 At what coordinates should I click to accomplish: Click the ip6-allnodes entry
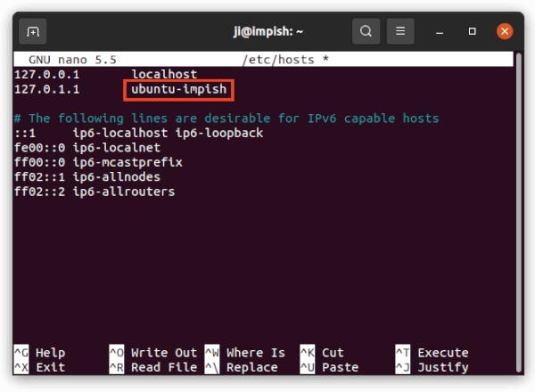(117, 177)
